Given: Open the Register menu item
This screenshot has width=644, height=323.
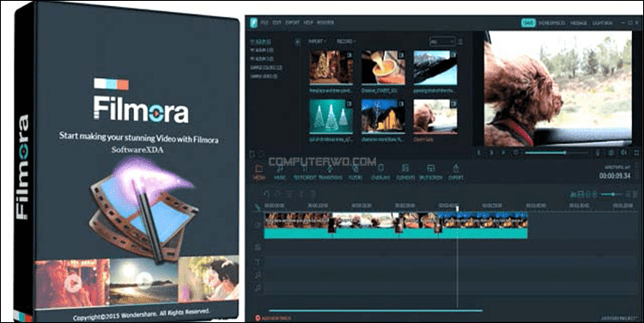Looking at the screenshot, I should [325, 22].
